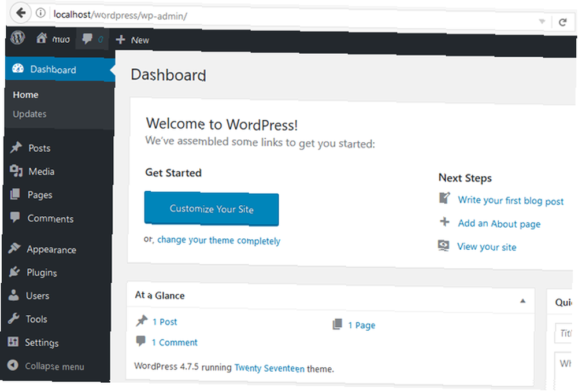Viewport: 578px width, 392px height.
Task: Open the Comments menu item
Action: coord(50,219)
